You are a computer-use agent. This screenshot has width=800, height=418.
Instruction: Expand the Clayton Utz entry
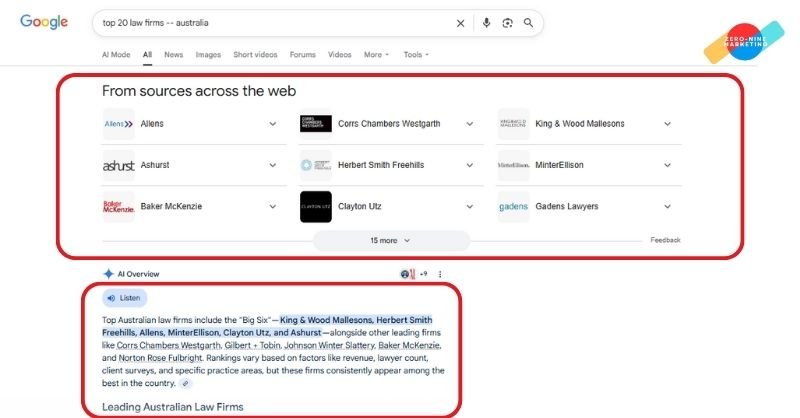click(x=470, y=207)
